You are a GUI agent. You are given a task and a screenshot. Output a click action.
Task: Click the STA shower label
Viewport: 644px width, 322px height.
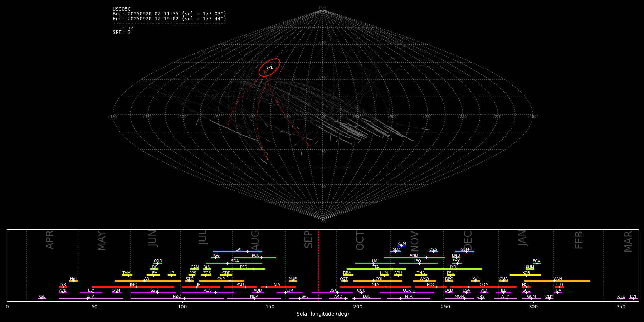375,285
